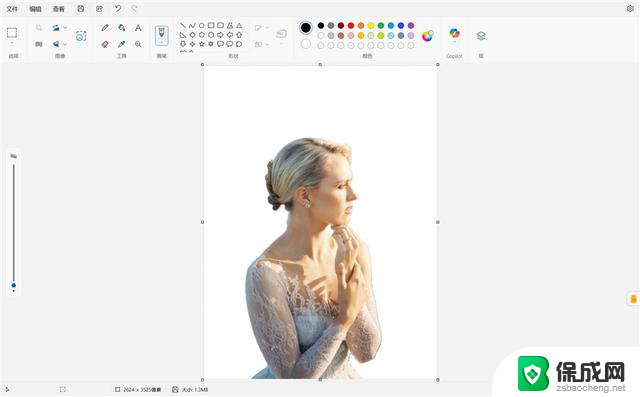Select the Line shape
640x397 pixels.
(183, 25)
